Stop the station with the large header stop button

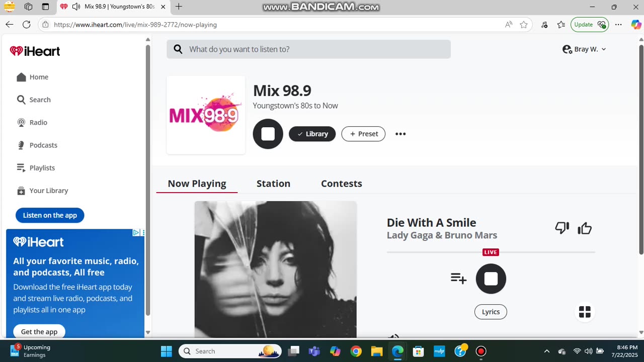pyautogui.click(x=268, y=134)
